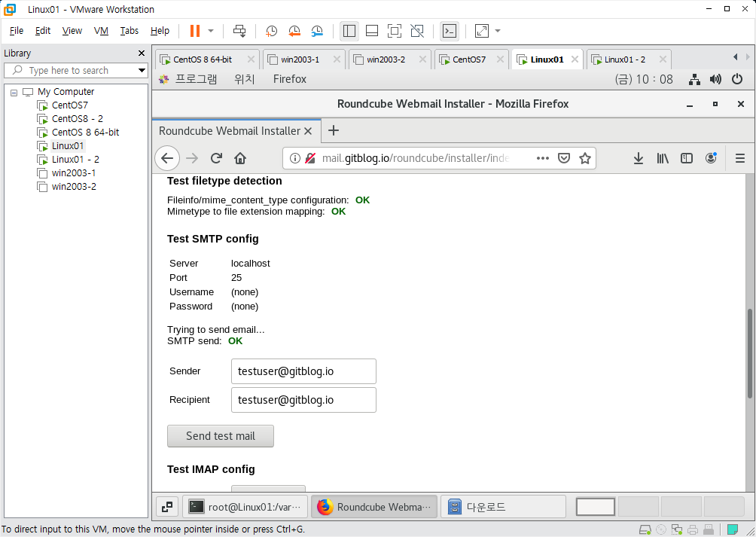Open the Edit menu
Image resolution: width=756 pixels, height=537 pixels.
(43, 31)
